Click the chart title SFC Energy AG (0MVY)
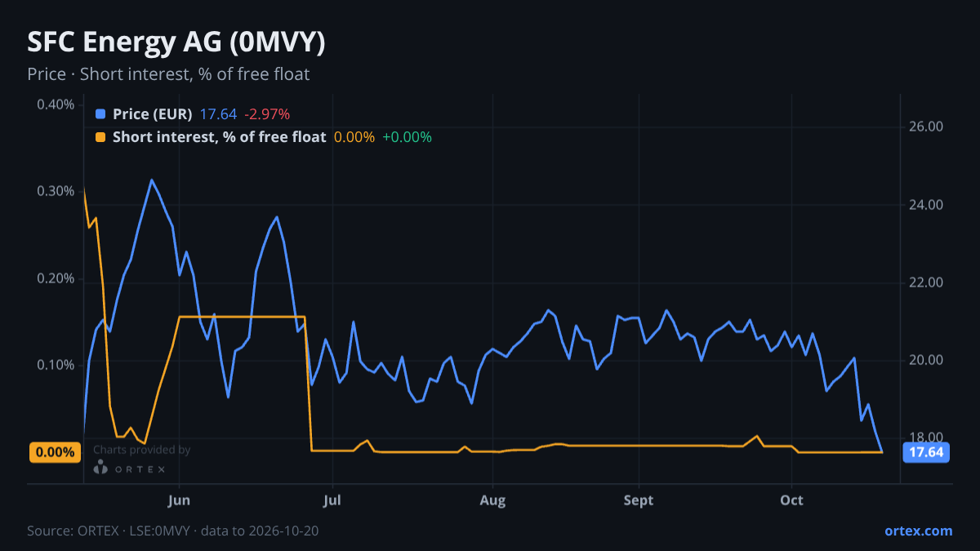The height and width of the screenshot is (551, 980). [x=176, y=42]
